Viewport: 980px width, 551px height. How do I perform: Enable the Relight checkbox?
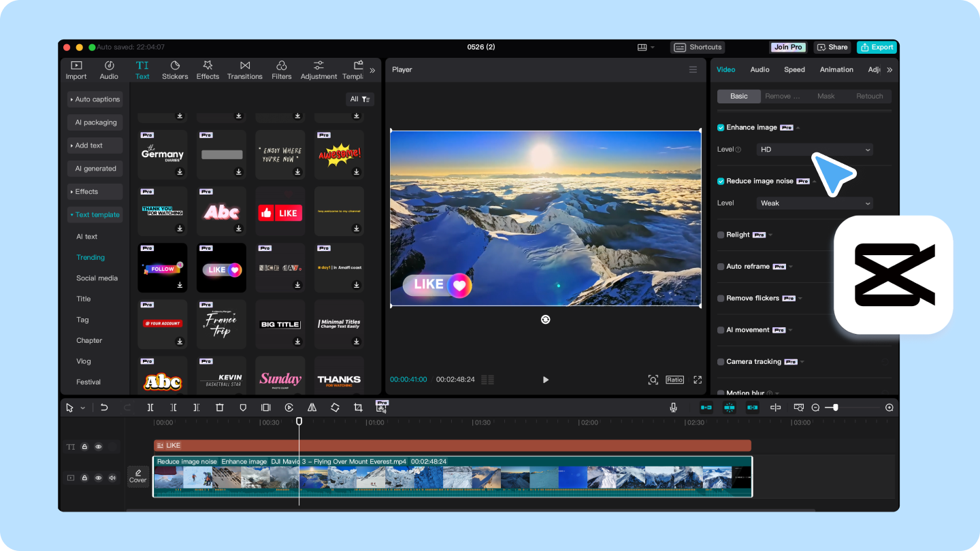point(721,235)
